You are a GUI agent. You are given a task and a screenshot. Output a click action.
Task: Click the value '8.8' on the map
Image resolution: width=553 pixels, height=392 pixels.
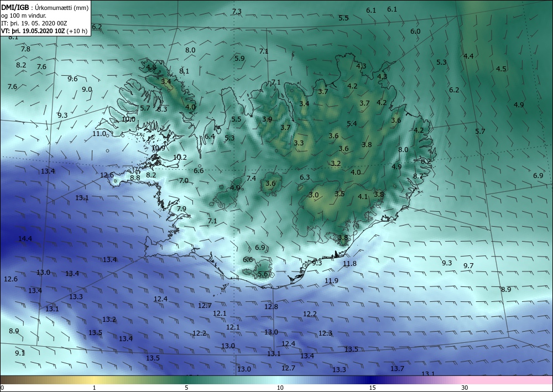(x=135, y=177)
